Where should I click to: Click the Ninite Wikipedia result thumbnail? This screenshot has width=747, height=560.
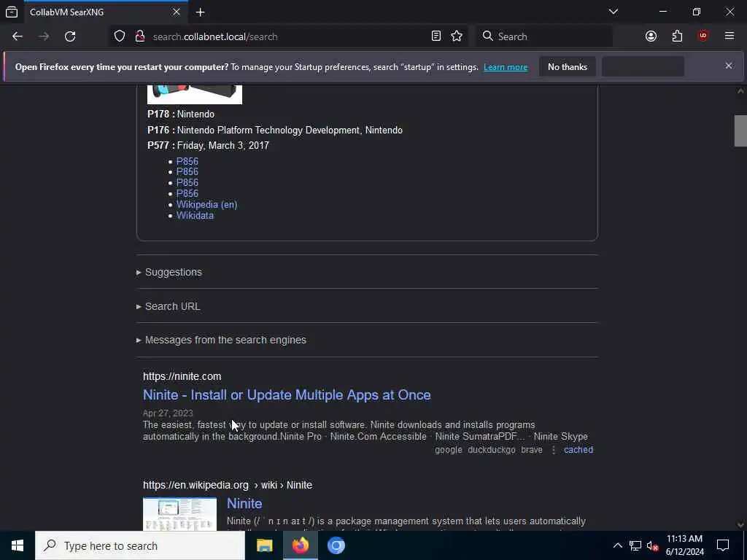179,514
